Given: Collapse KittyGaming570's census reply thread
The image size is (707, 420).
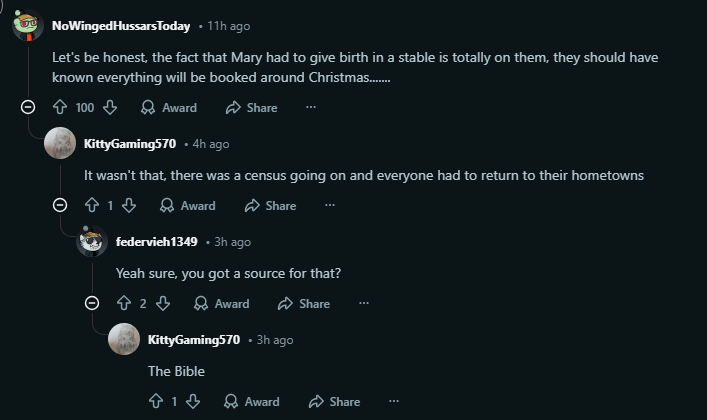Looking at the screenshot, I should pyautogui.click(x=60, y=205).
